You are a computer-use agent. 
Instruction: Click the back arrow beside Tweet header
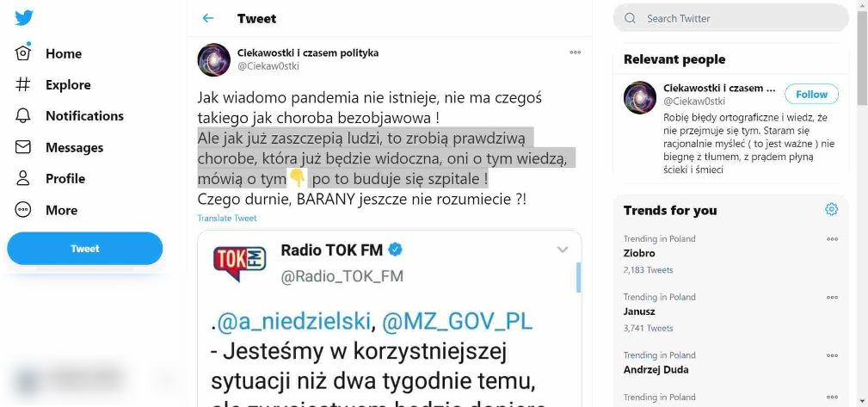click(x=208, y=18)
